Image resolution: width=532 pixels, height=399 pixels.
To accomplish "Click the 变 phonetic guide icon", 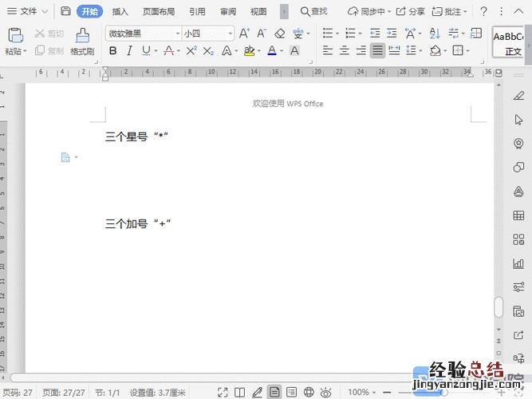I will click(x=298, y=34).
